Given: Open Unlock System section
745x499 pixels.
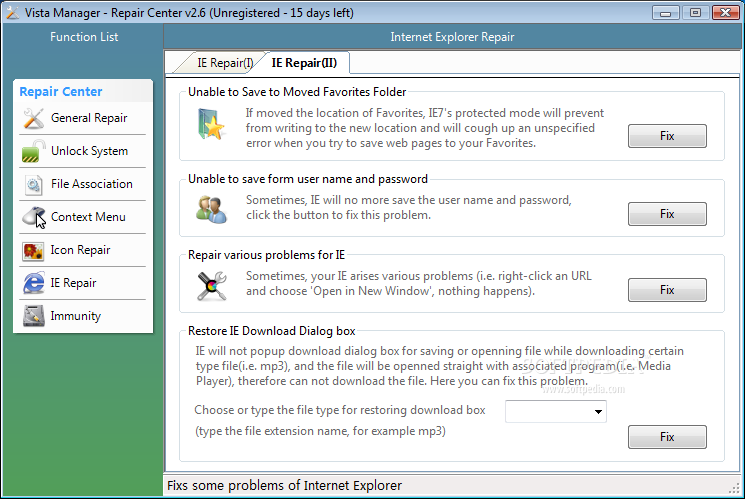Looking at the screenshot, I should [x=89, y=151].
